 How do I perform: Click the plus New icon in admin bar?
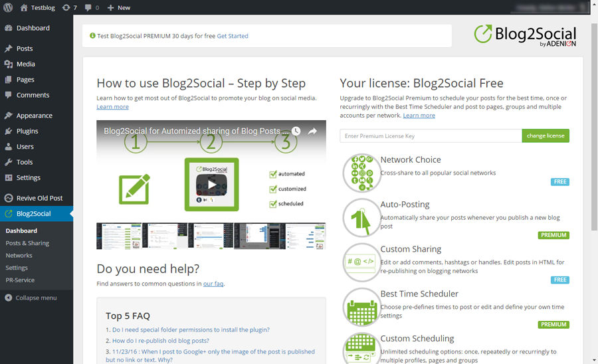pyautogui.click(x=110, y=7)
